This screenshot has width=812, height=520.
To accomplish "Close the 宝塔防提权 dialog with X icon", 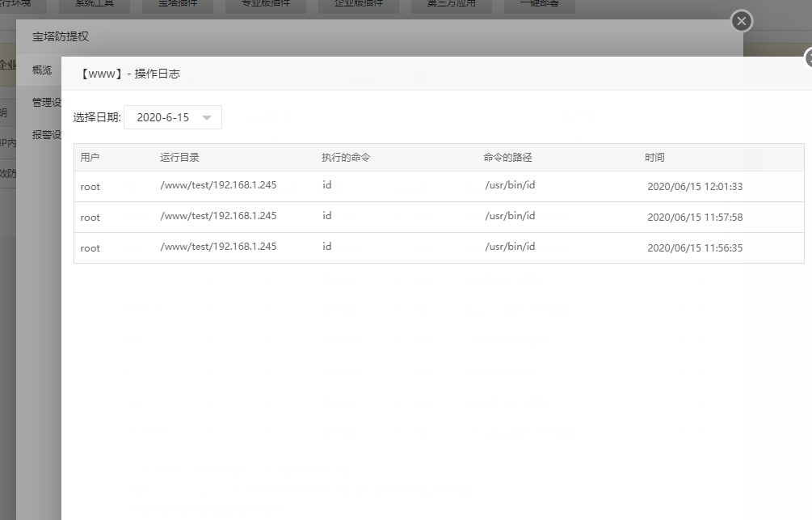I will pos(742,21).
